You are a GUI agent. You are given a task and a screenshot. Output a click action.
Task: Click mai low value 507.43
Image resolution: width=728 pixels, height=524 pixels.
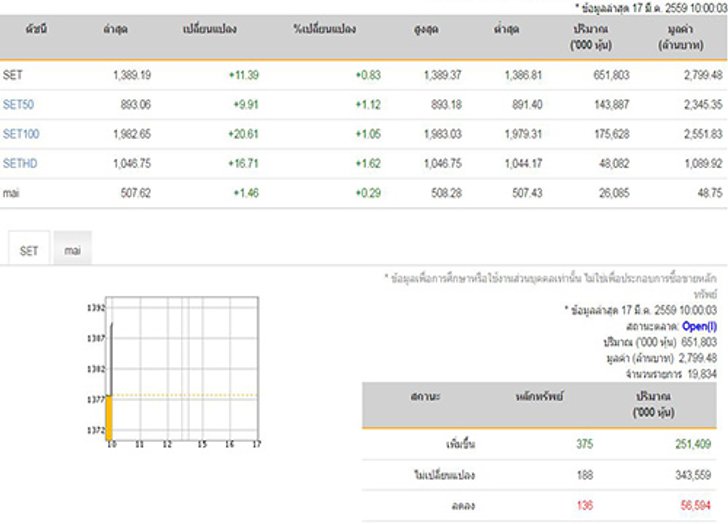coord(527,193)
